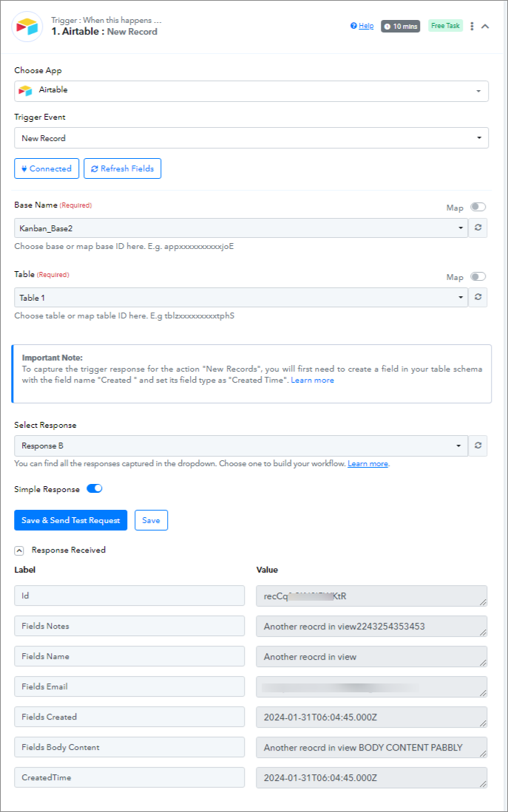Click the Refresh Fields button
This screenshot has height=812, width=508.
pos(122,168)
